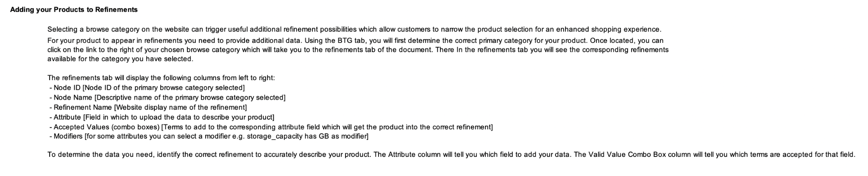The height and width of the screenshot is (176, 868).
Task: Click the text line beginning 'For your product to appear'
Action: 356,40
